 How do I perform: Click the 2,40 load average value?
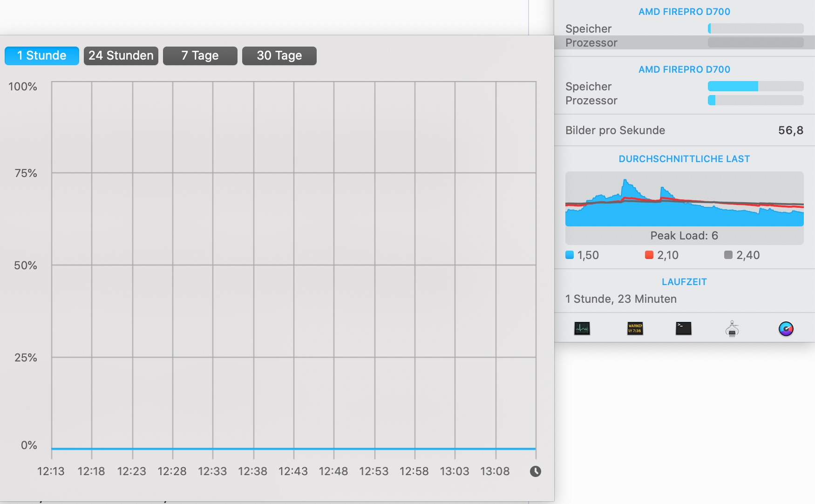tap(748, 255)
